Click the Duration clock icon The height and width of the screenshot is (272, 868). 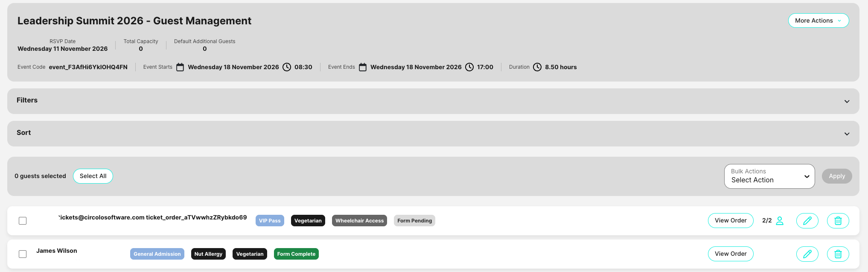click(x=537, y=67)
